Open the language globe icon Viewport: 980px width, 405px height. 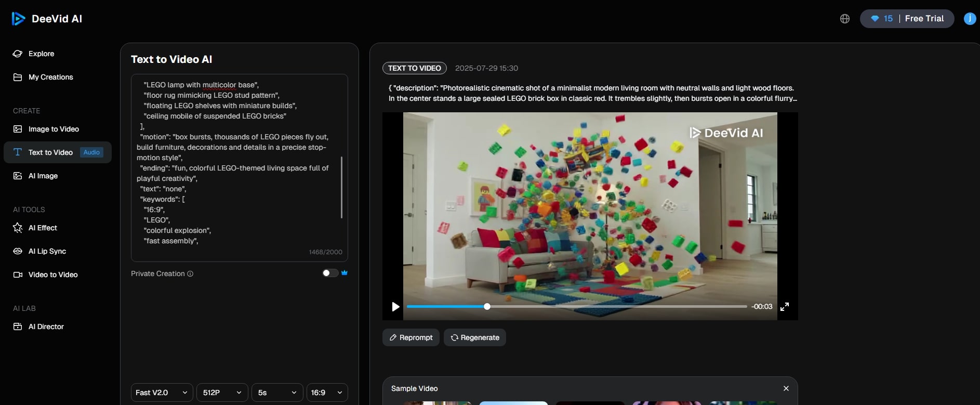click(x=845, y=19)
